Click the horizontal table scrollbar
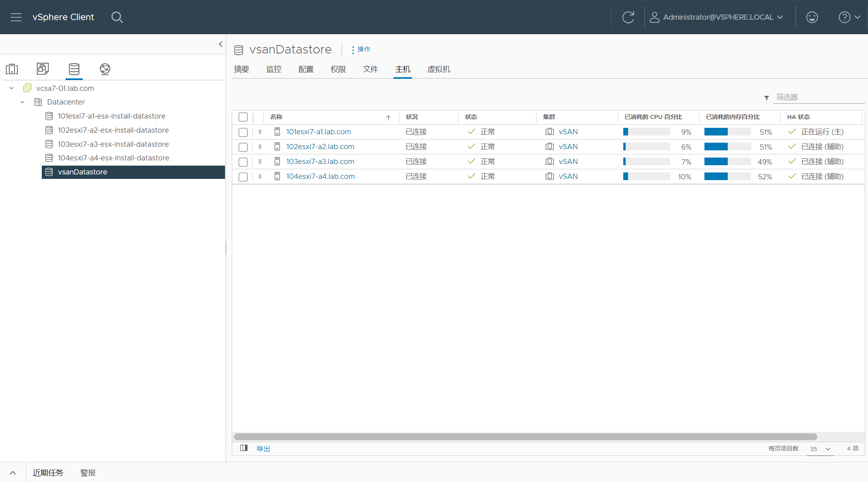The width and height of the screenshot is (868, 482). point(525,437)
